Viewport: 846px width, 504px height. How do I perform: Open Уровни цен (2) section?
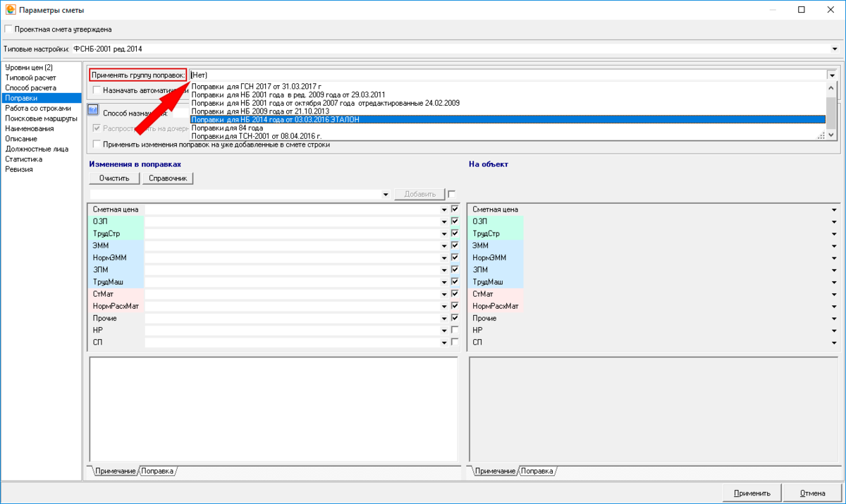[x=29, y=68]
